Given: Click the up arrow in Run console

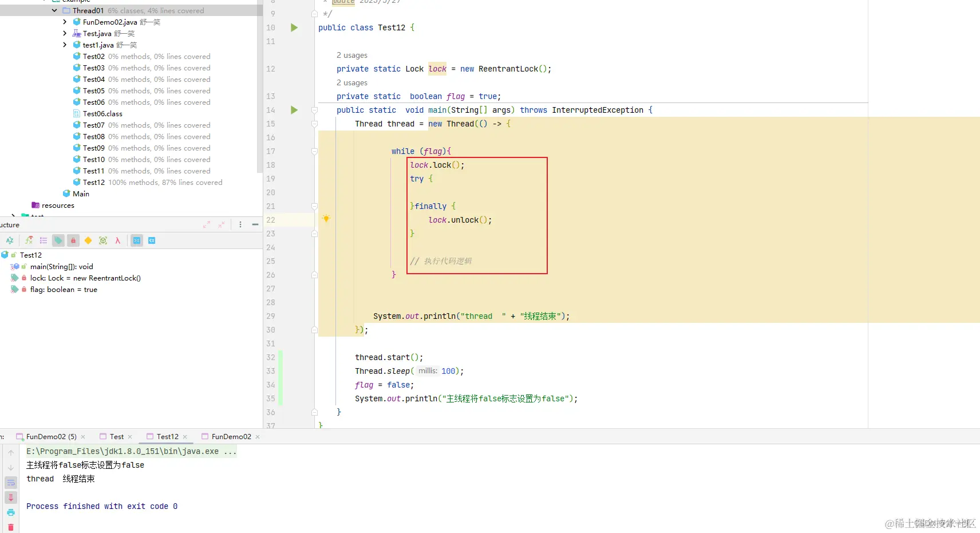Looking at the screenshot, I should [x=11, y=452].
